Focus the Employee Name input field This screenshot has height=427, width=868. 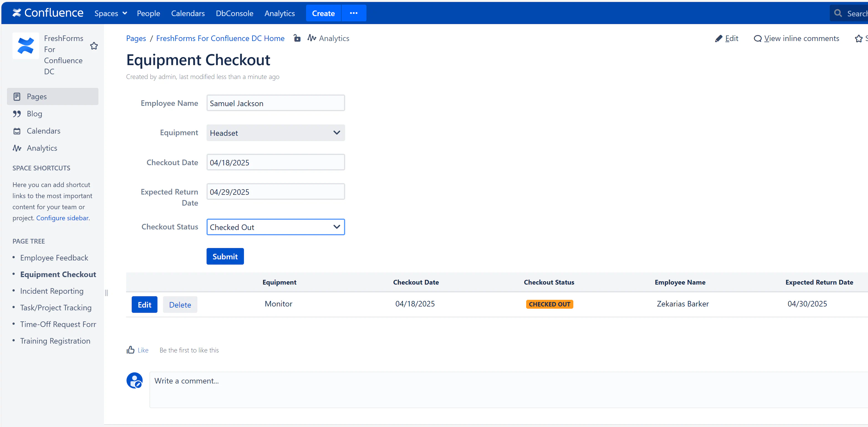pyautogui.click(x=275, y=103)
